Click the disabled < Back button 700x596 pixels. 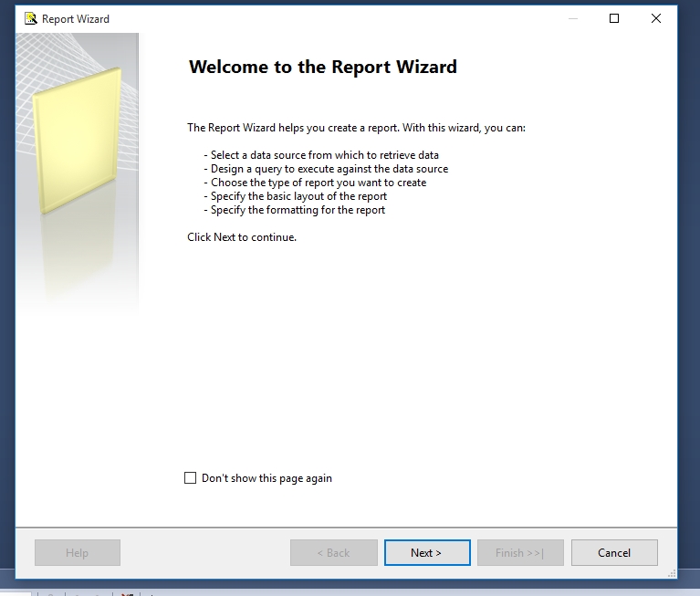(333, 552)
